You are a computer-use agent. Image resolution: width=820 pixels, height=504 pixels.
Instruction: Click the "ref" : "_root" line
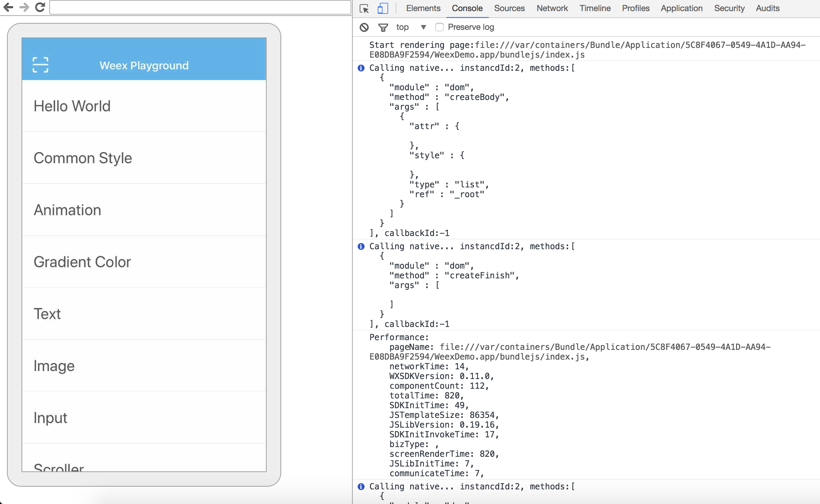point(447,194)
